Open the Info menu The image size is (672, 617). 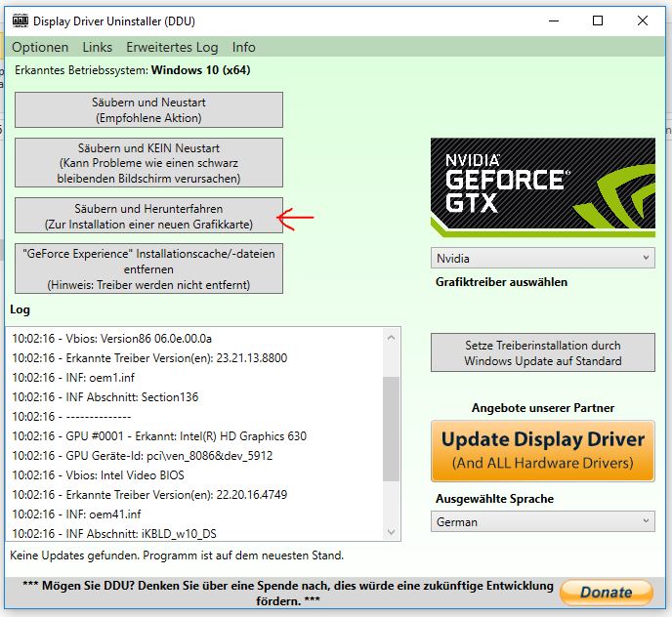[244, 47]
